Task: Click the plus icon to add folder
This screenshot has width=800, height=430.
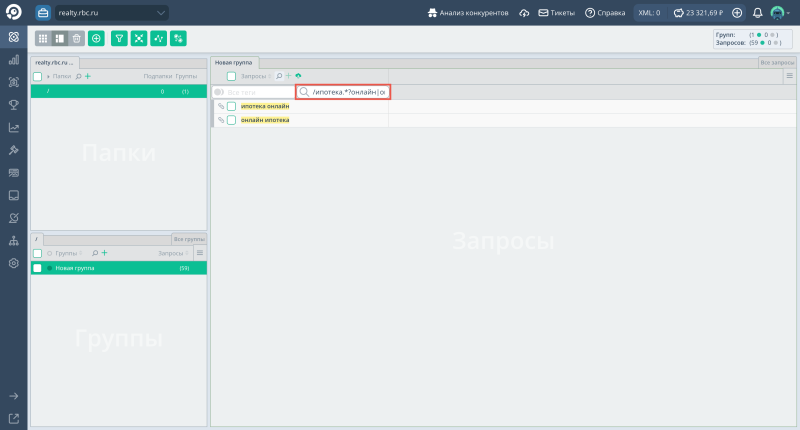Action: pos(88,76)
